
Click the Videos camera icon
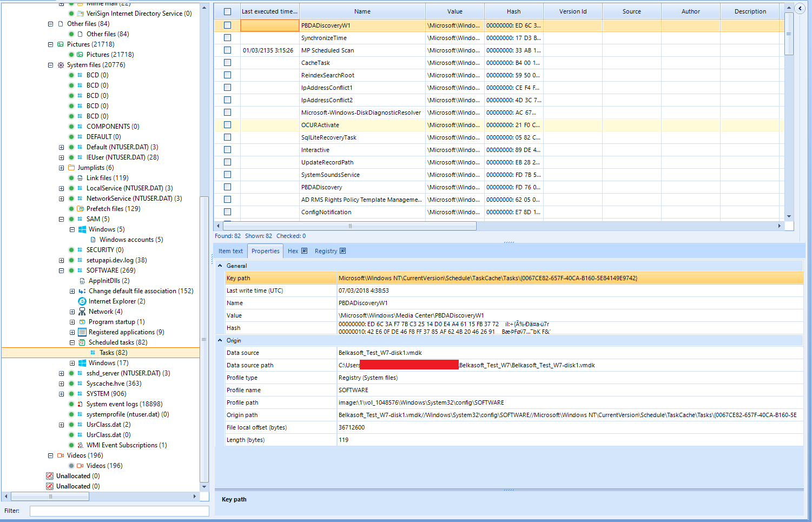[61, 455]
